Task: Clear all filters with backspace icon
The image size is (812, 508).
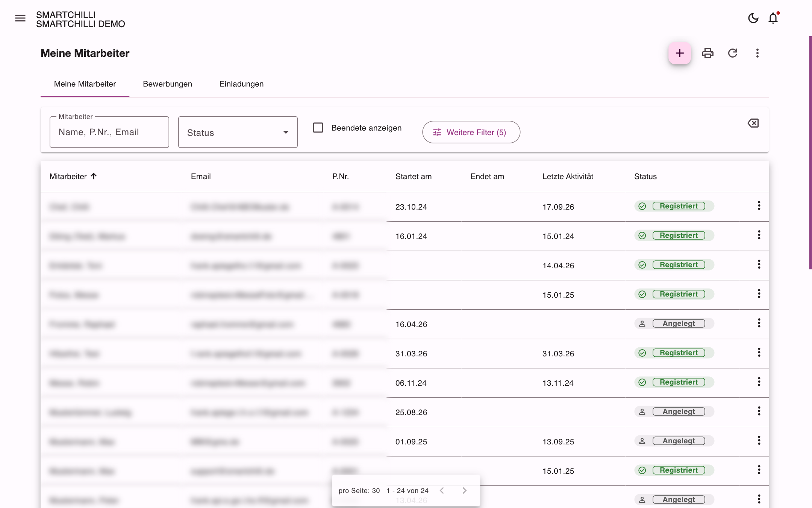Action: click(x=753, y=123)
